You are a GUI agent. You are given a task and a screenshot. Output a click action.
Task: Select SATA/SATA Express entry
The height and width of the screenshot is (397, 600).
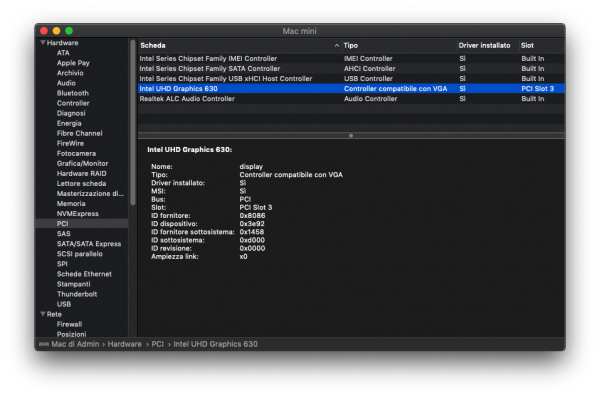tap(89, 243)
